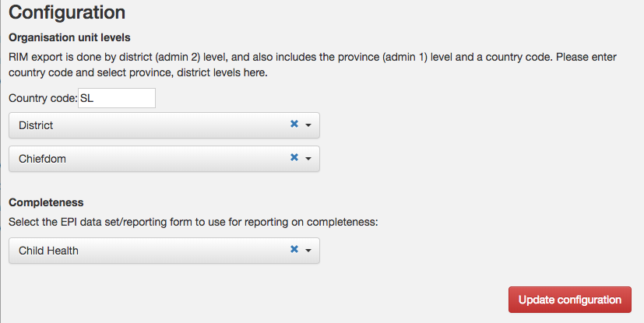Screen dimensions: 644x323
Task: Remove the Child Health selection via its X icon
Action: click(294, 249)
